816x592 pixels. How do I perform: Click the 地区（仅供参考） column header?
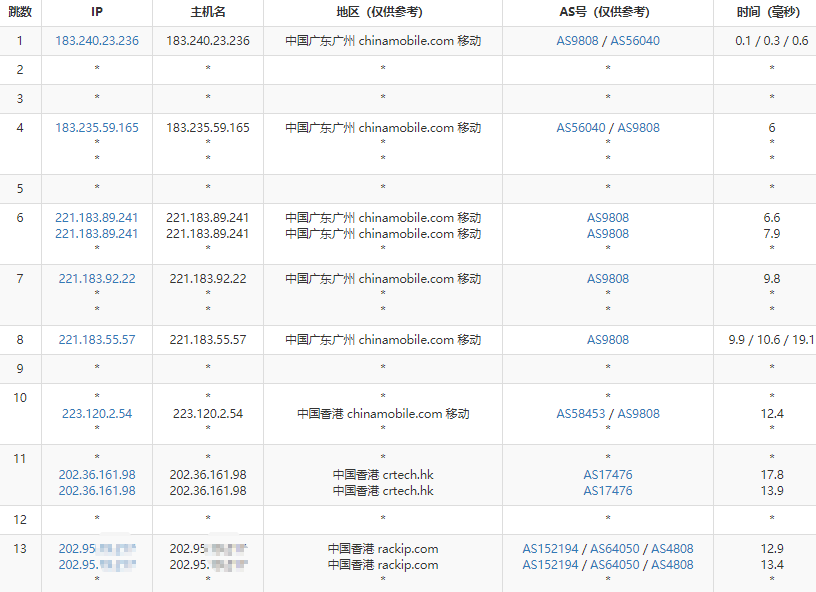tap(382, 11)
